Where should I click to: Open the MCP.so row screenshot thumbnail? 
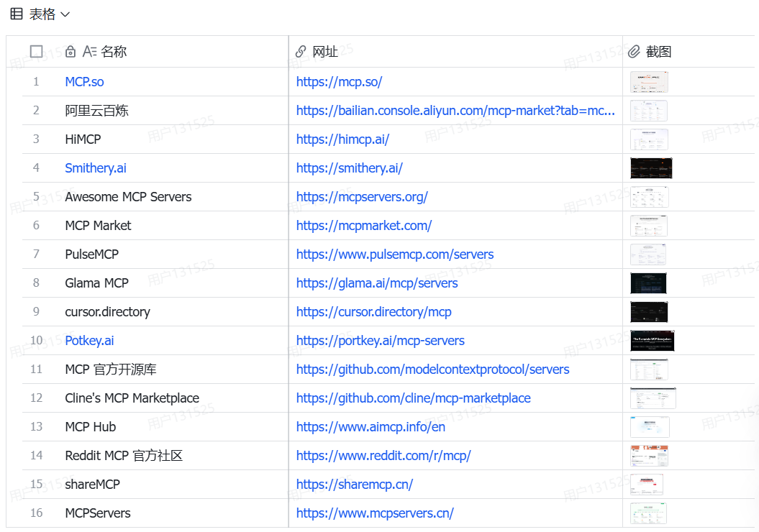(649, 82)
